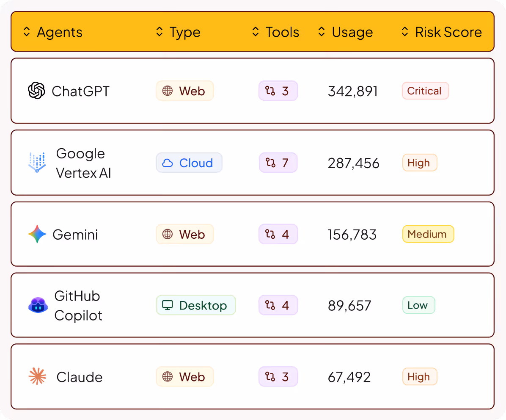Sort by Risk Score using its arrows
Image resolution: width=506 pixels, height=420 pixels.
pos(405,32)
